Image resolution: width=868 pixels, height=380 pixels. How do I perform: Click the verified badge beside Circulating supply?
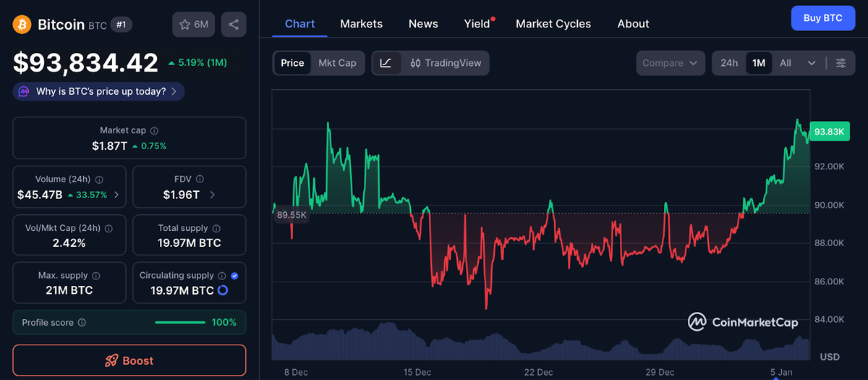tap(234, 276)
